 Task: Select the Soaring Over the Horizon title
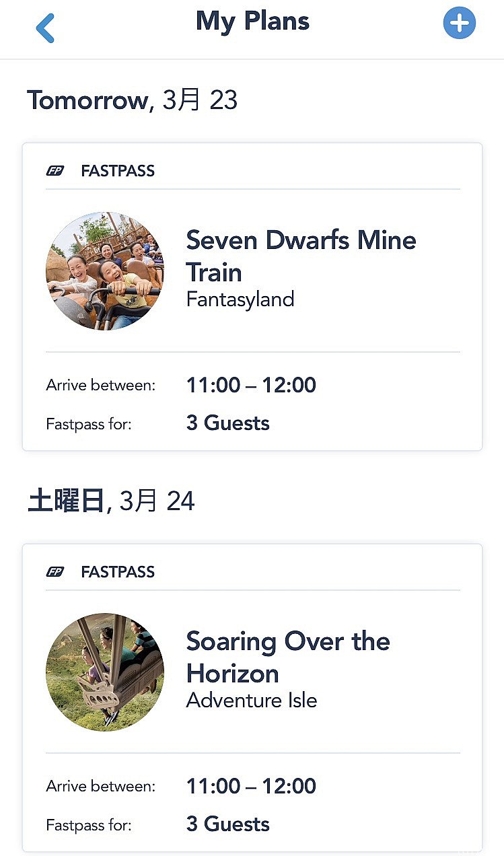288,657
